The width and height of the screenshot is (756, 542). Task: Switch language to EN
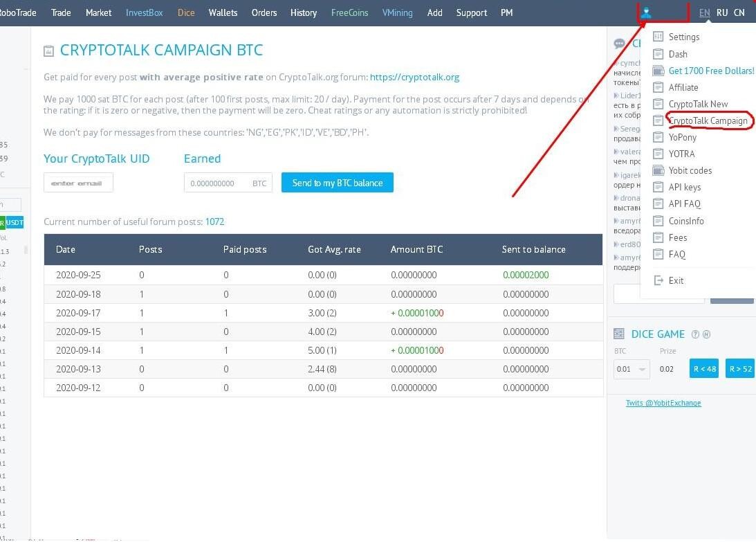pyautogui.click(x=704, y=12)
